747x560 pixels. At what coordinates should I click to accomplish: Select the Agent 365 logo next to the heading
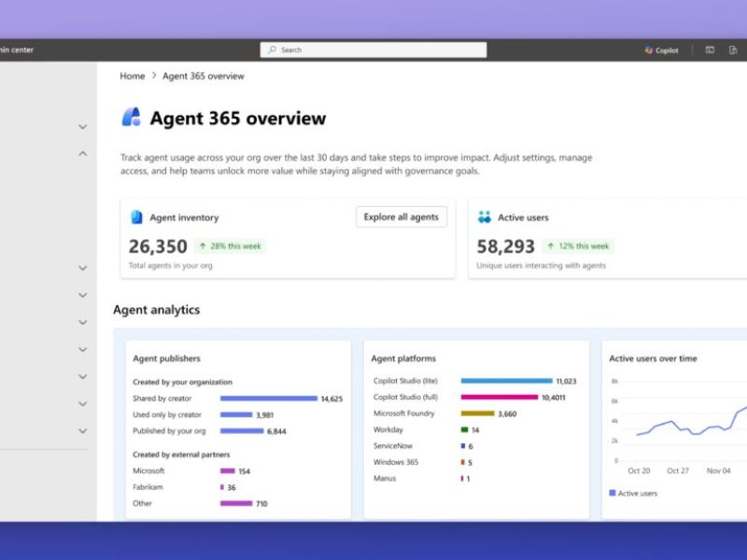tap(131, 119)
